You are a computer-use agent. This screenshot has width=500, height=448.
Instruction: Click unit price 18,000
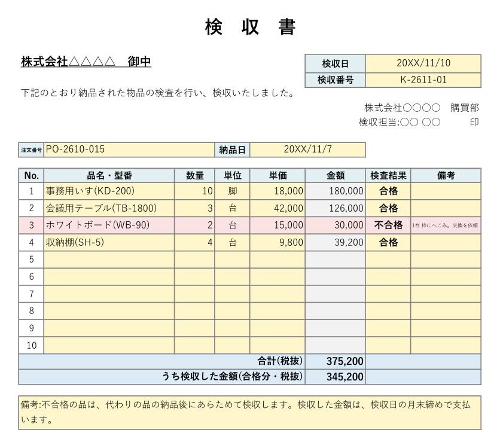(278, 191)
